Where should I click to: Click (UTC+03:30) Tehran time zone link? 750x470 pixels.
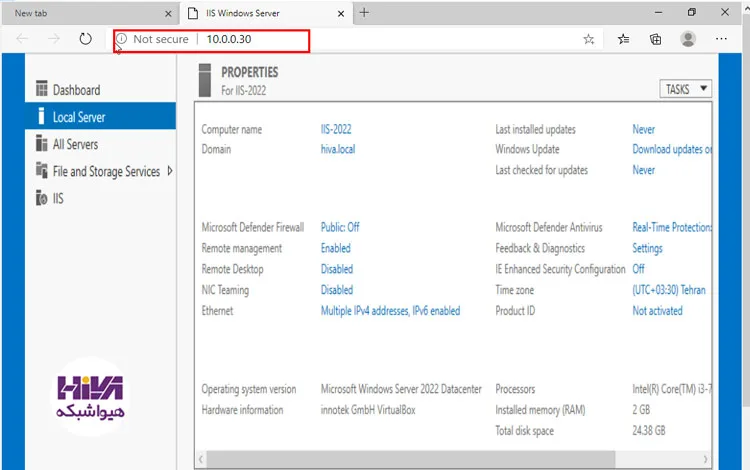pos(669,290)
